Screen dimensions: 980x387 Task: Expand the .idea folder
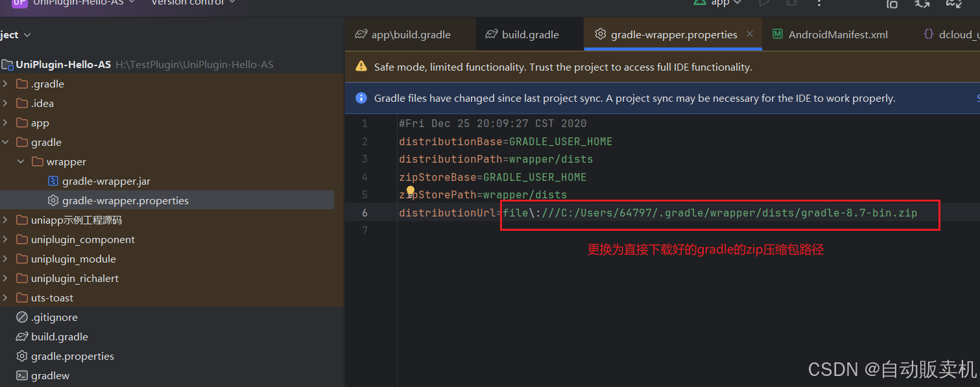(5, 103)
